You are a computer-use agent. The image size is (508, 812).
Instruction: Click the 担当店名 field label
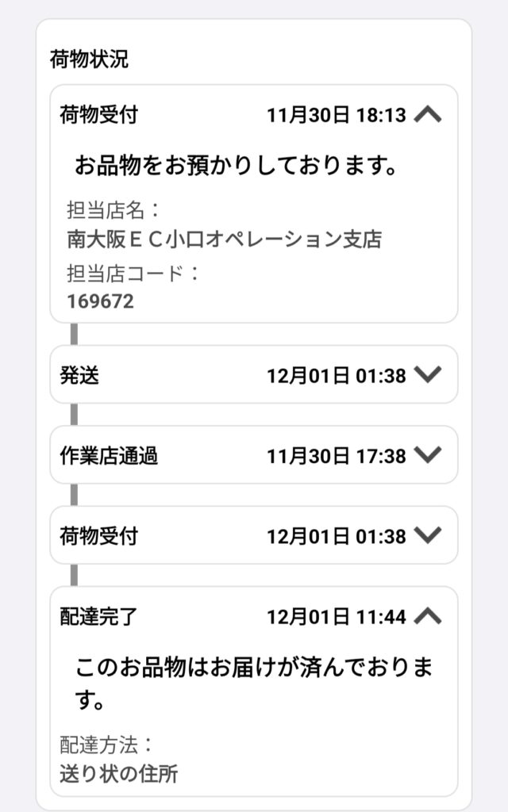(114, 210)
